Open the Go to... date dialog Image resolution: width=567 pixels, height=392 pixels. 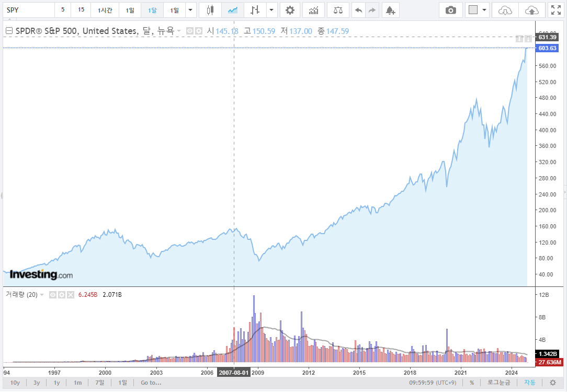click(x=151, y=383)
